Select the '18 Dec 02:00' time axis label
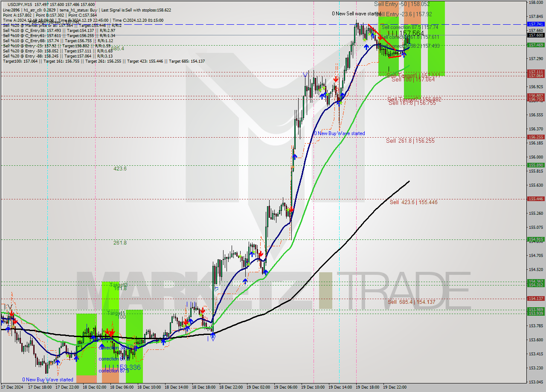Image resolution: width=546 pixels, height=392 pixels. (x=94, y=387)
